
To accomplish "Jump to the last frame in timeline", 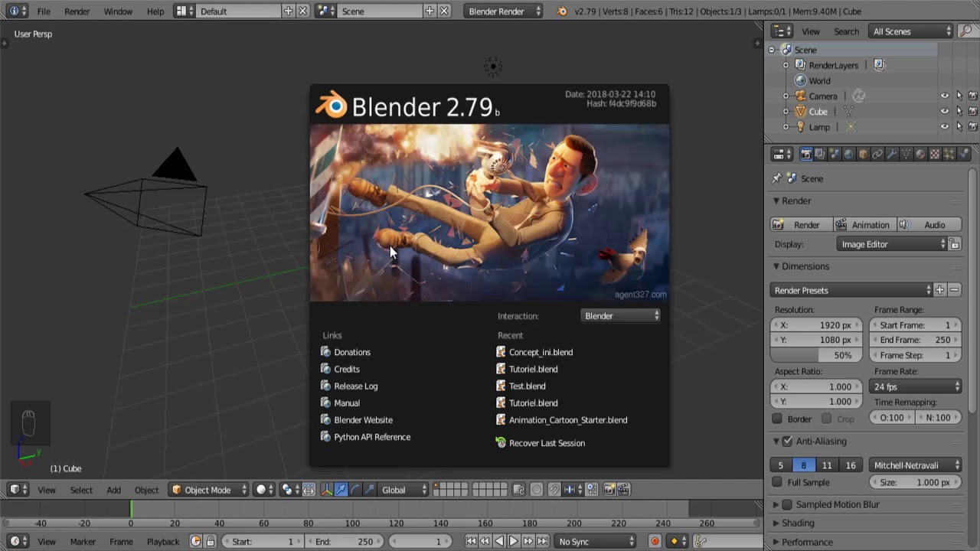I will (543, 541).
